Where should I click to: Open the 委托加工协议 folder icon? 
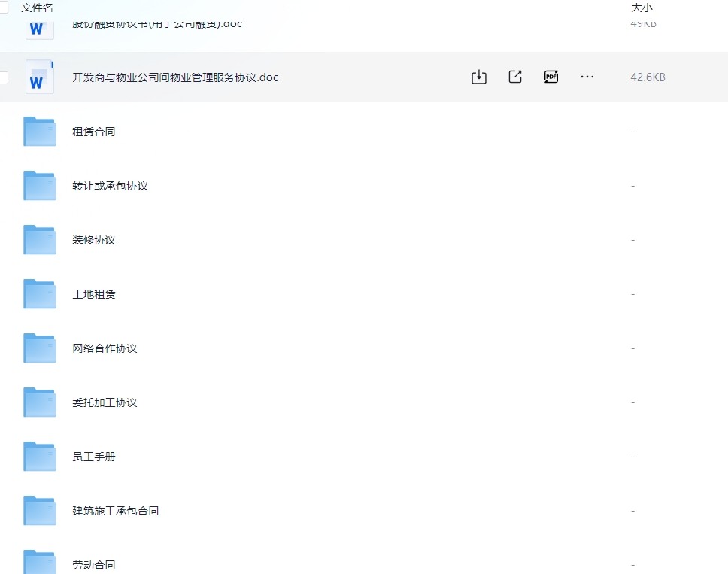[39, 402]
